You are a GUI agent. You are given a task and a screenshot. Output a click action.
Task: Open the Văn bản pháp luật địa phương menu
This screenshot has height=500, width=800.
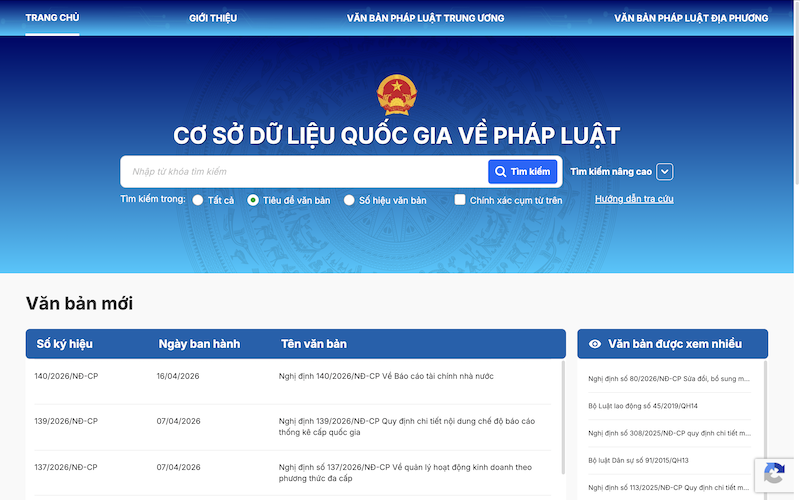click(691, 18)
